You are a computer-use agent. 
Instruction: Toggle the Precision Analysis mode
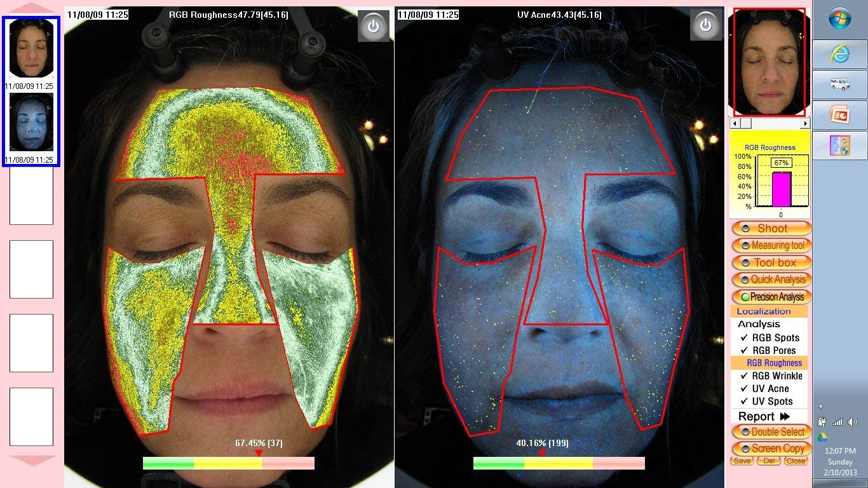coord(772,297)
